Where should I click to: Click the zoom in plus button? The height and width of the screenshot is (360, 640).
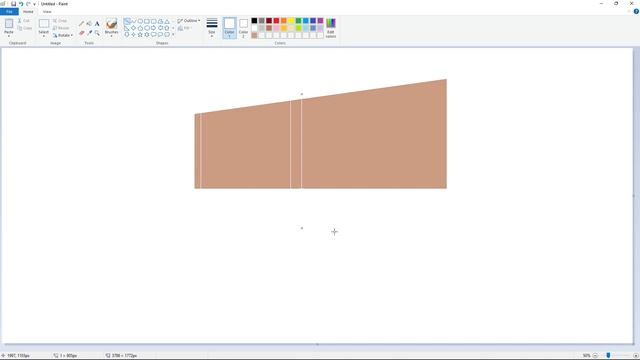pyautogui.click(x=636, y=356)
